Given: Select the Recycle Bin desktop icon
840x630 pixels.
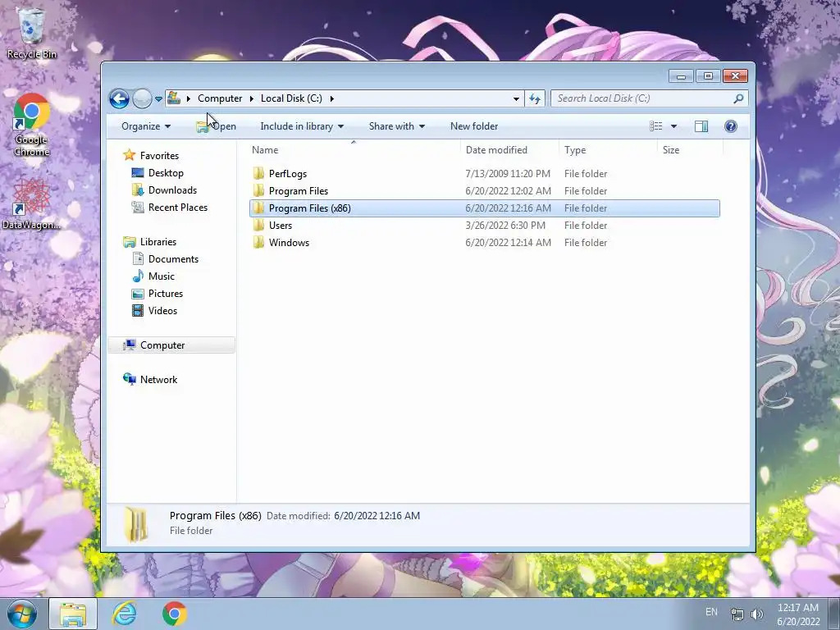Looking at the screenshot, I should click(32, 33).
